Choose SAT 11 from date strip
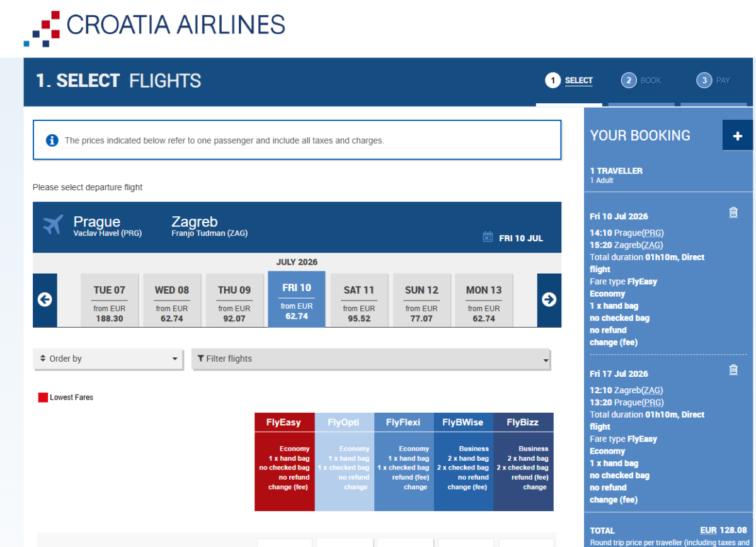Viewport: 756px width, 547px height. (359, 301)
